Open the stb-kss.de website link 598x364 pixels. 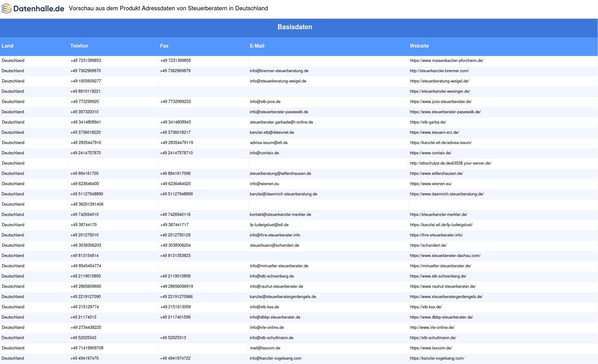(426, 307)
